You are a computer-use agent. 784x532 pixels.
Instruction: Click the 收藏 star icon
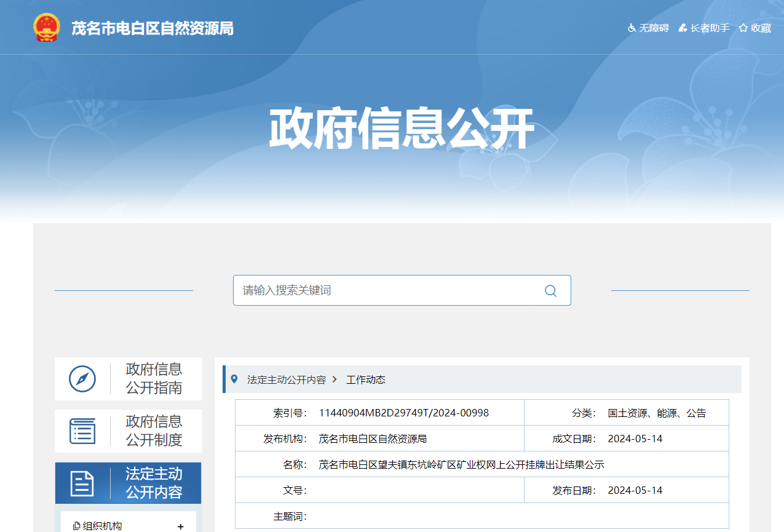pos(743,28)
